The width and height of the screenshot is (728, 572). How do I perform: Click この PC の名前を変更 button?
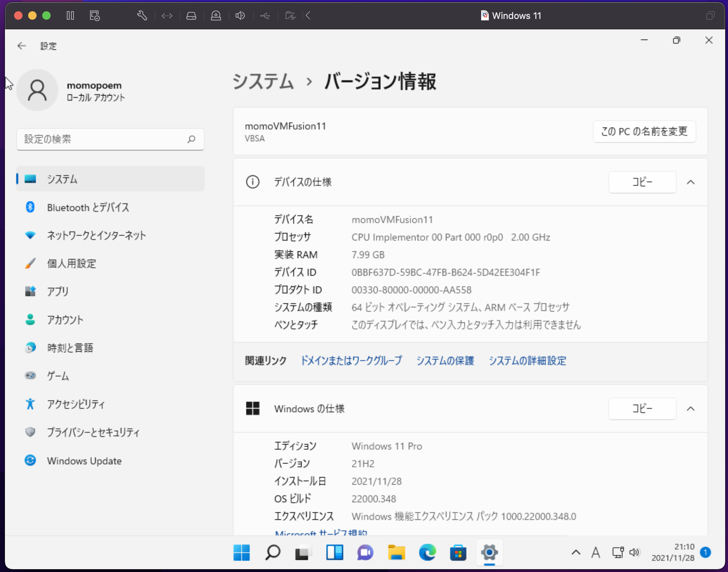(x=644, y=132)
